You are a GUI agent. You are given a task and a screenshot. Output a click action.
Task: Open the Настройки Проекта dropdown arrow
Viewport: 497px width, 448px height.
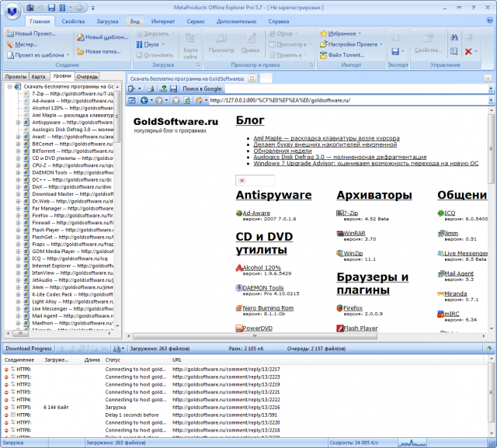coord(381,44)
